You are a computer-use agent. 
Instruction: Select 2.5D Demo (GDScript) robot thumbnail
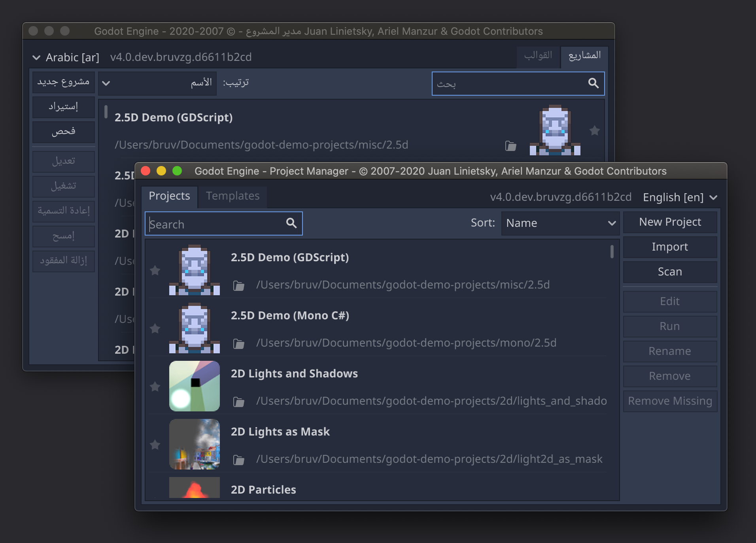click(x=195, y=270)
